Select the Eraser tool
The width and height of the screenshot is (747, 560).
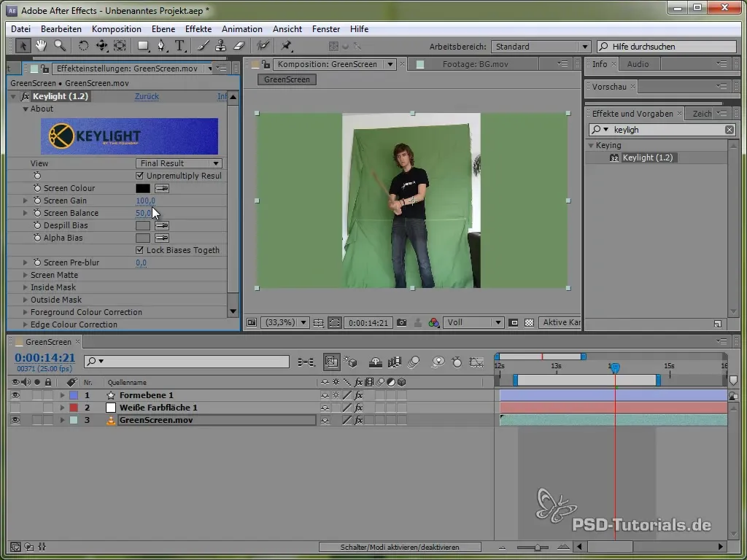[239, 46]
